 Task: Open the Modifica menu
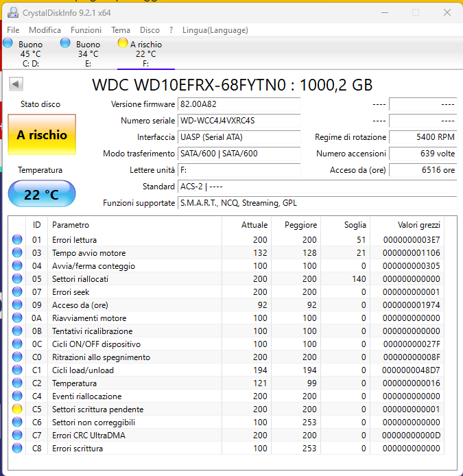(45, 30)
